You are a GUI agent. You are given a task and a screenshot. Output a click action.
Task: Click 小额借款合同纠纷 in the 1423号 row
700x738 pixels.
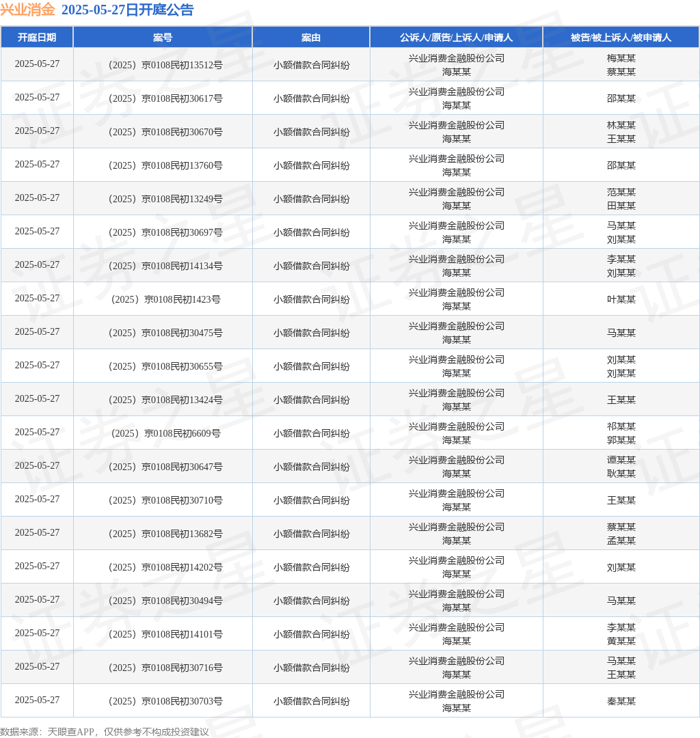point(311,299)
